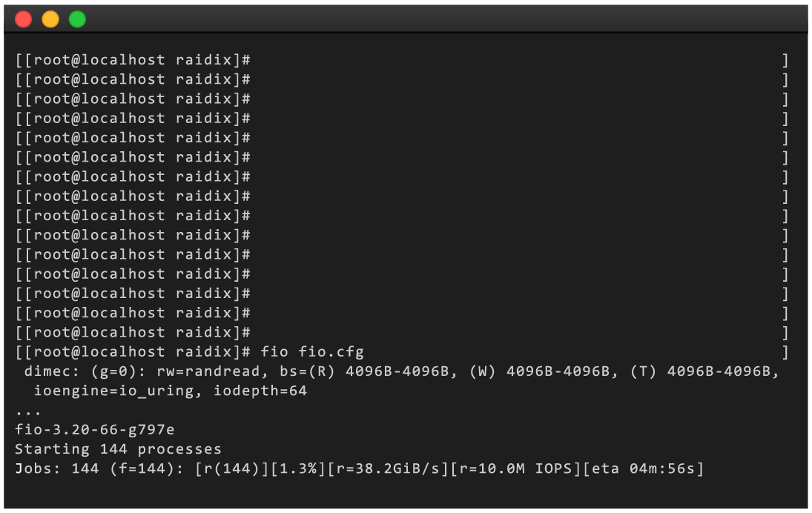
Task: Click the 'dimec: (g=0)' job label
Action: tap(80, 371)
